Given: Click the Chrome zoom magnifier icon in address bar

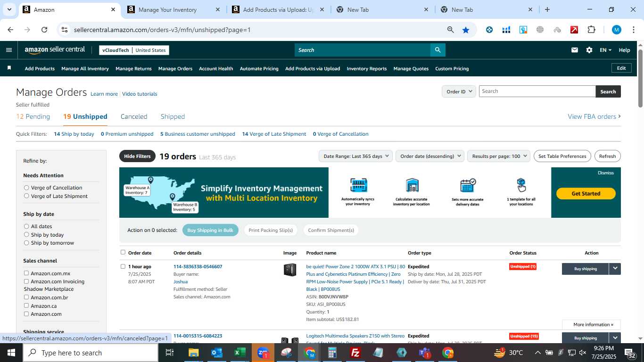Looking at the screenshot, I should coord(451,30).
